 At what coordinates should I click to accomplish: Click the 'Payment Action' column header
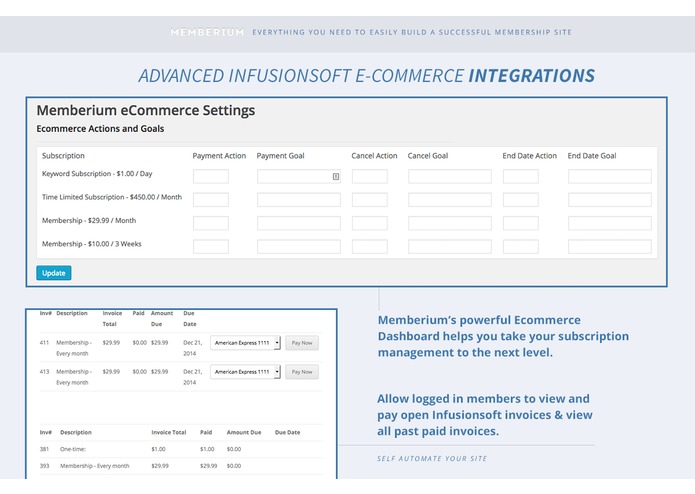click(219, 156)
